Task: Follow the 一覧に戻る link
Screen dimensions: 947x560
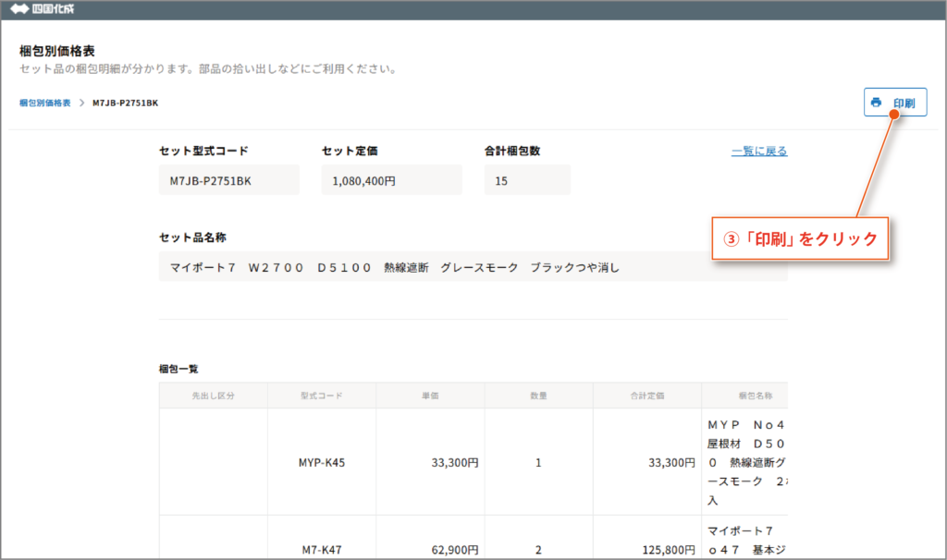Action: click(758, 152)
